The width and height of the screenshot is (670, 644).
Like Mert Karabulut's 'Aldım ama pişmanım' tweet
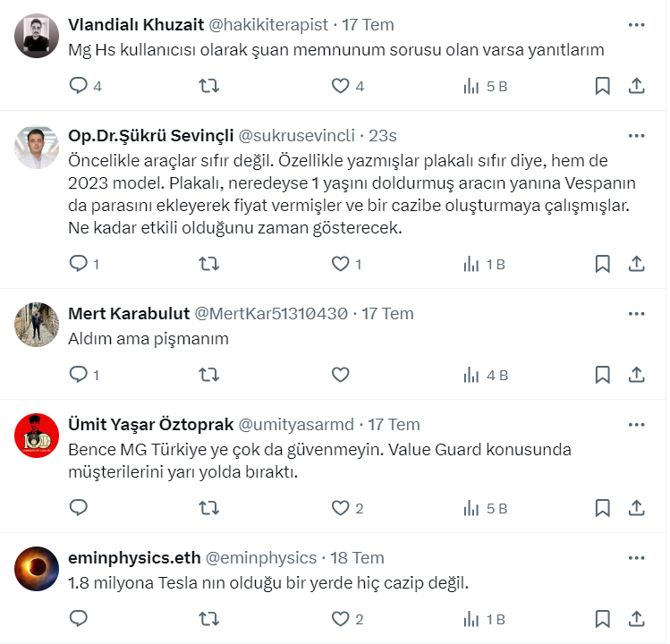pyautogui.click(x=340, y=375)
